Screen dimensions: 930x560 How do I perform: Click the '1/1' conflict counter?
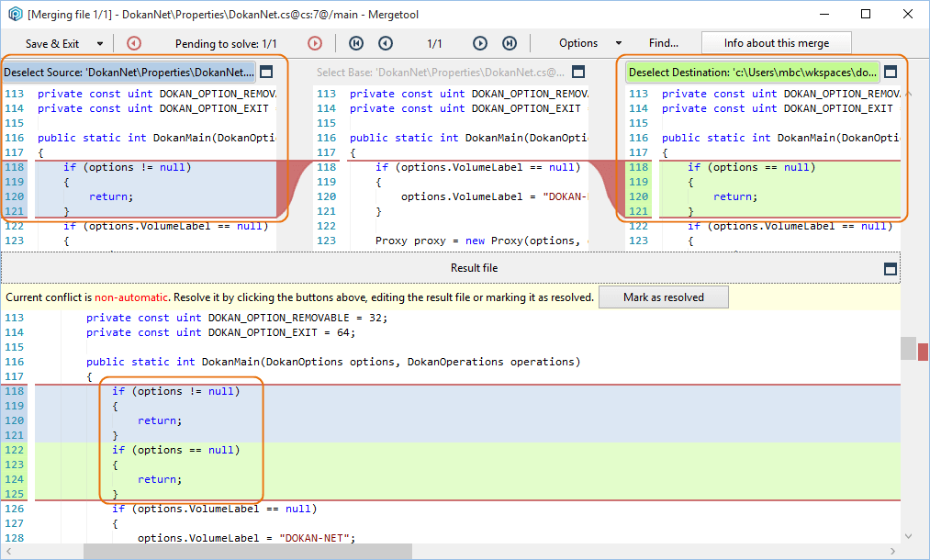click(x=434, y=43)
